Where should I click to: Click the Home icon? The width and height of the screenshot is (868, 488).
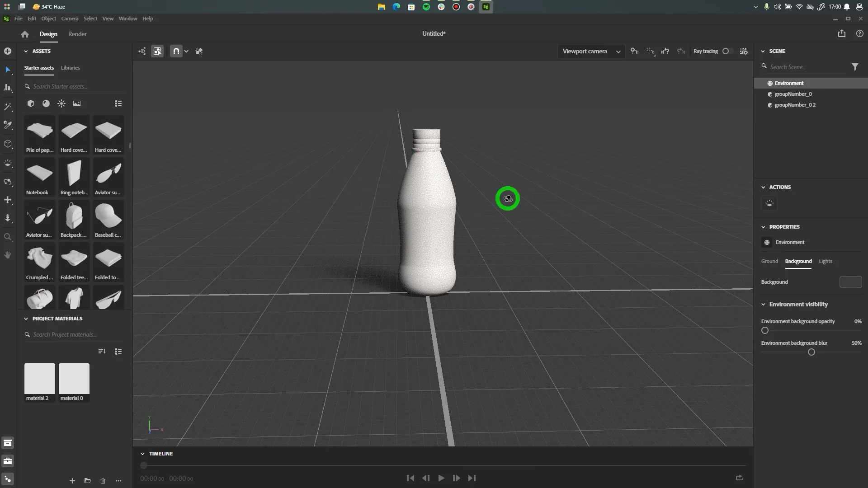25,34
